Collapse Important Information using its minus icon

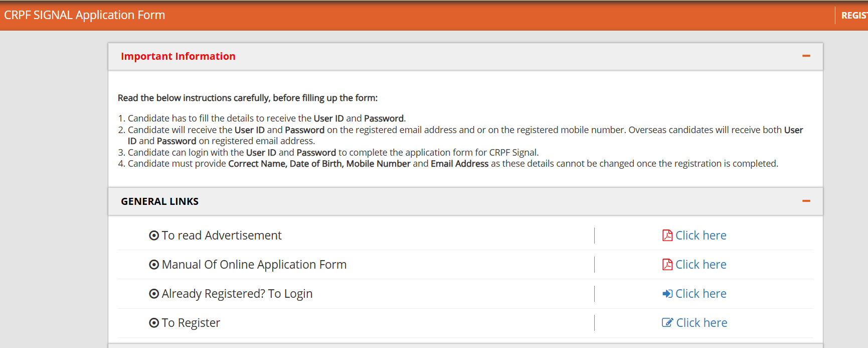coord(806,56)
